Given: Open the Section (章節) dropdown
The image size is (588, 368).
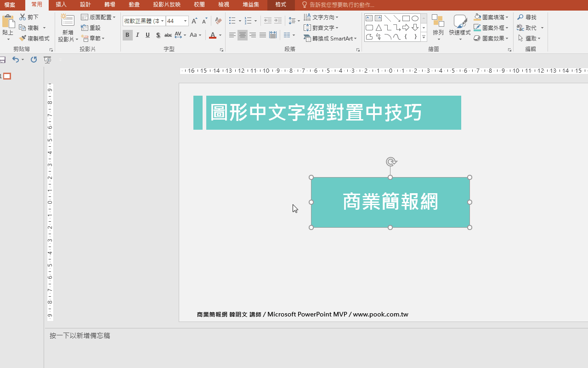Looking at the screenshot, I should tap(93, 38).
